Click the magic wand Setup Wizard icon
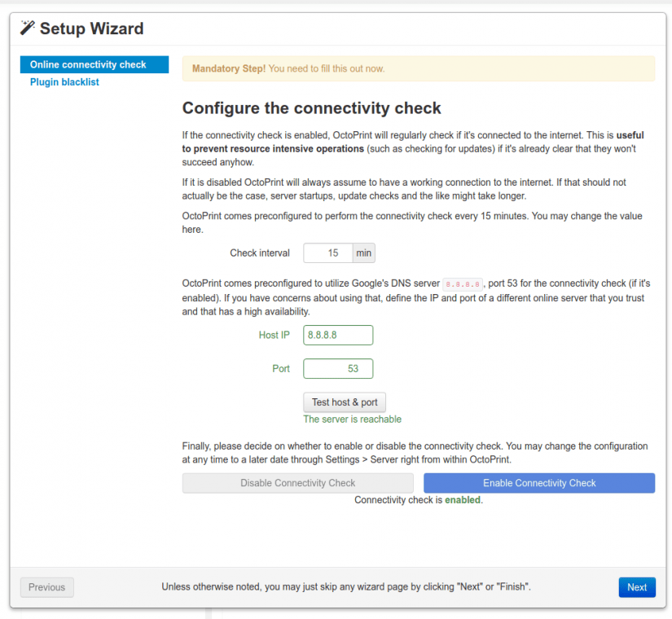This screenshot has height=619, width=672. tap(28, 29)
